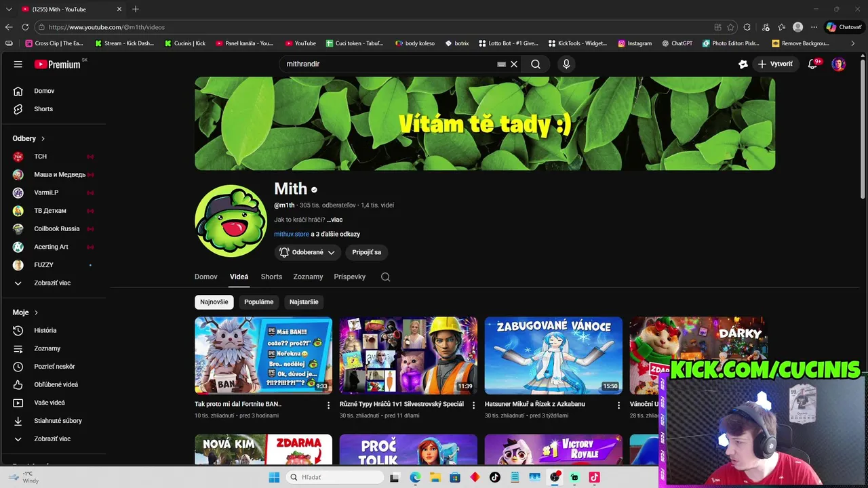Open options for Tak proto mi dal Fortnite BAN
Viewport: 868px width, 488px height.
[x=329, y=405]
